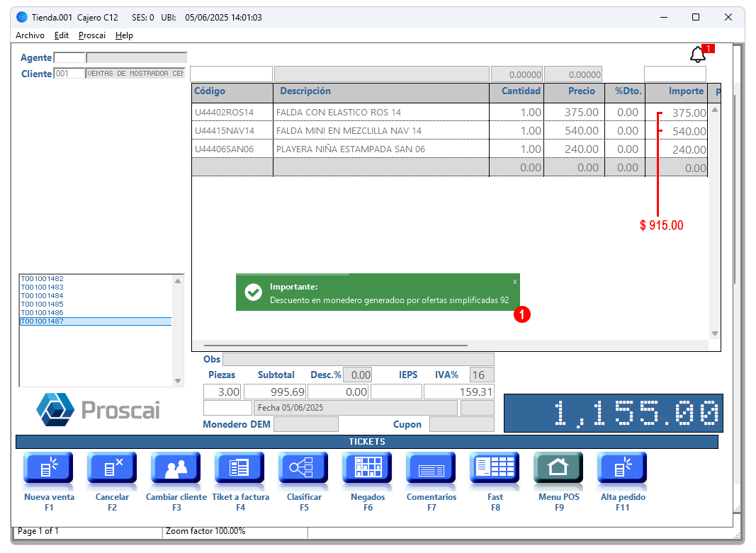The width and height of the screenshot is (756, 553).
Task: Click the blue globe application icon
Action: [x=22, y=17]
